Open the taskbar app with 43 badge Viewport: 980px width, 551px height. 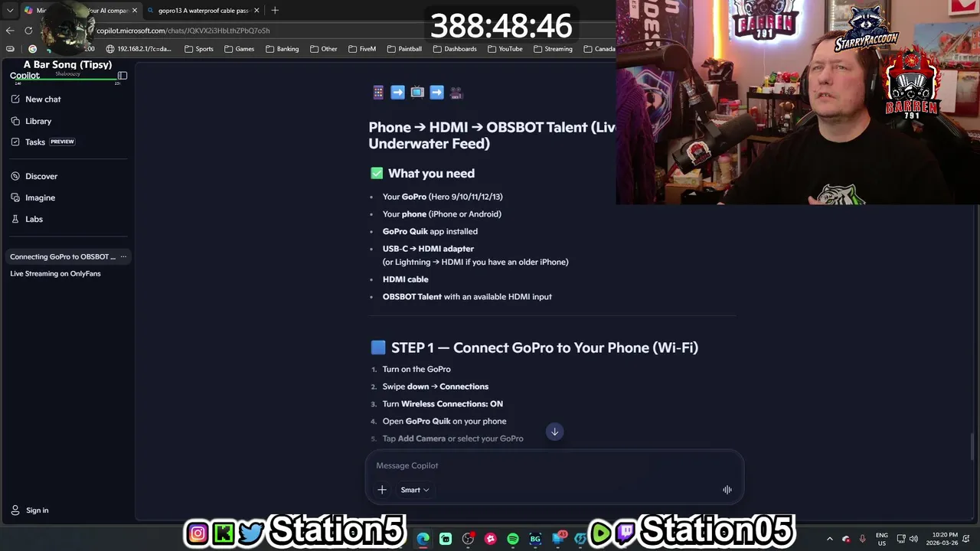click(559, 539)
